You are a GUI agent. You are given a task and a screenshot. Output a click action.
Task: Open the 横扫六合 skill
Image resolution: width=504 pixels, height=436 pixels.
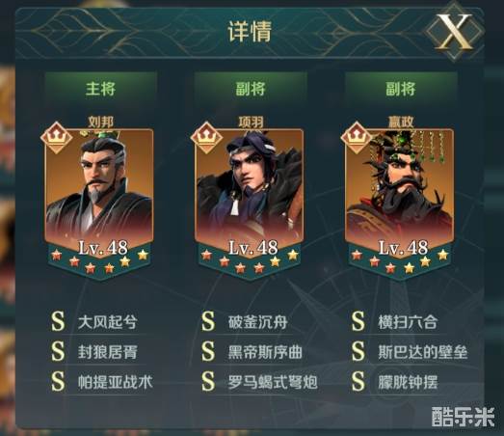pos(408,322)
